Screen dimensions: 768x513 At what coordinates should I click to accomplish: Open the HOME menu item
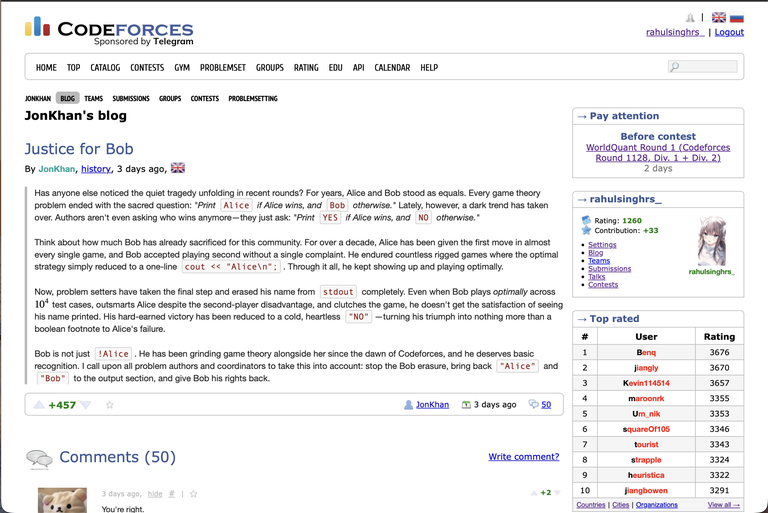[46, 68]
